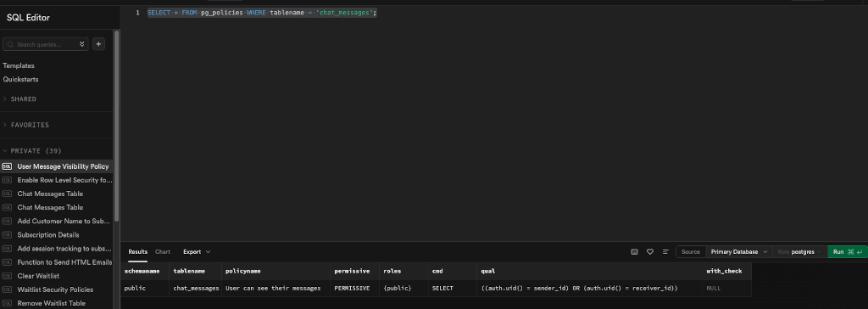This screenshot has width=868, height=309.
Task: Click the double-chevron filter icon in search box
Action: (82, 44)
